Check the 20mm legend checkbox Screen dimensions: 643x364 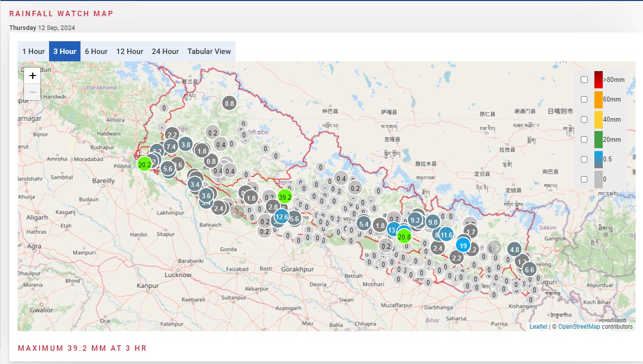[584, 139]
